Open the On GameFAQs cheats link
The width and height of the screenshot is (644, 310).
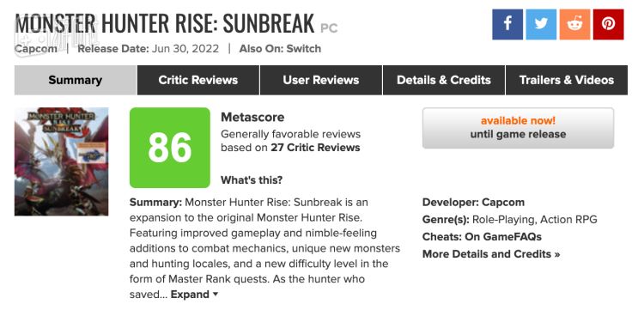coord(503,237)
